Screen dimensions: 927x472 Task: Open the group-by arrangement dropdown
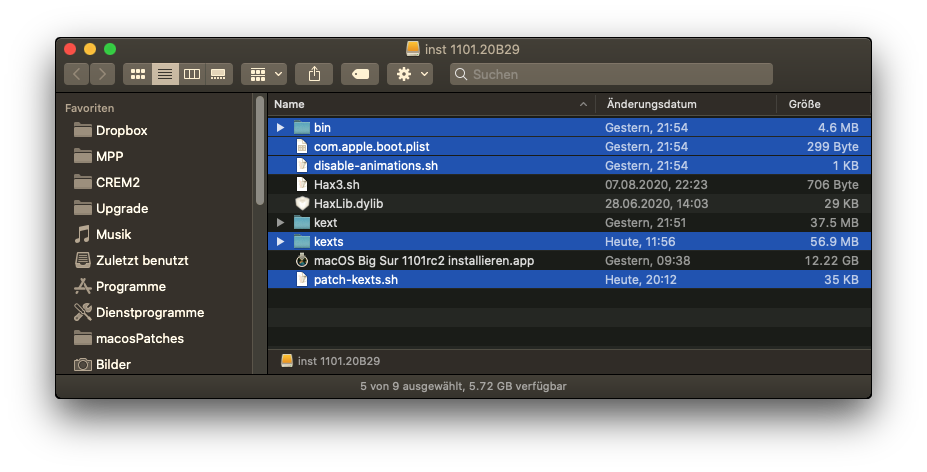(x=264, y=74)
